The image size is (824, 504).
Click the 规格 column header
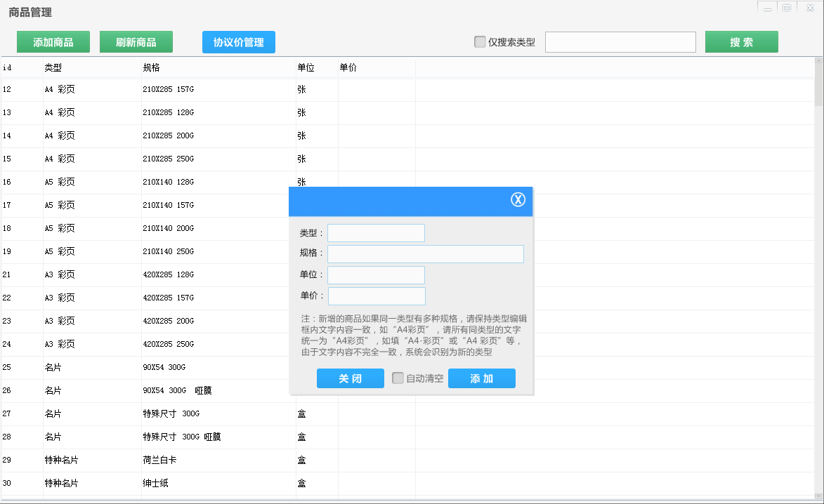point(151,68)
